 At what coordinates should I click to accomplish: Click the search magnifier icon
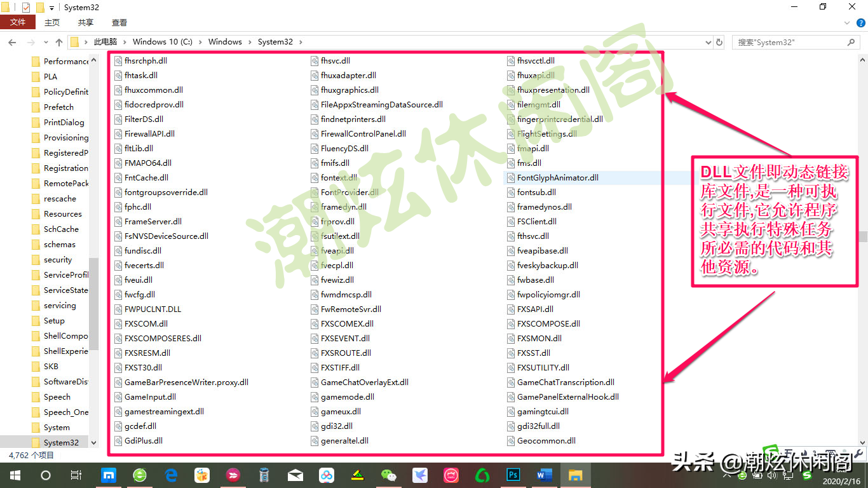pos(852,42)
